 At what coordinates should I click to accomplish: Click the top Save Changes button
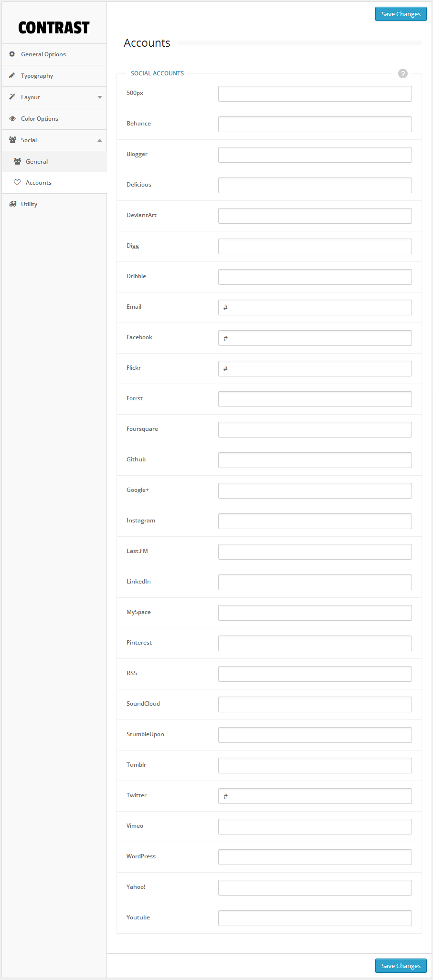[401, 14]
